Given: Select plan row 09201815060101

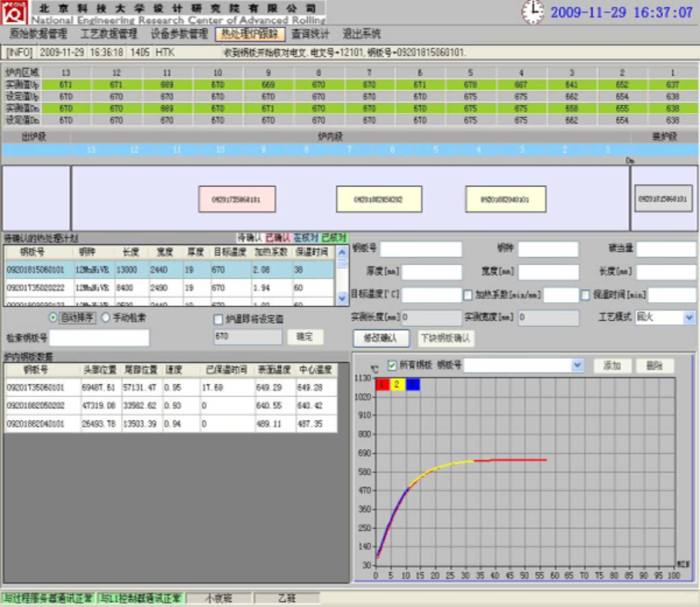Looking at the screenshot, I should [x=170, y=270].
